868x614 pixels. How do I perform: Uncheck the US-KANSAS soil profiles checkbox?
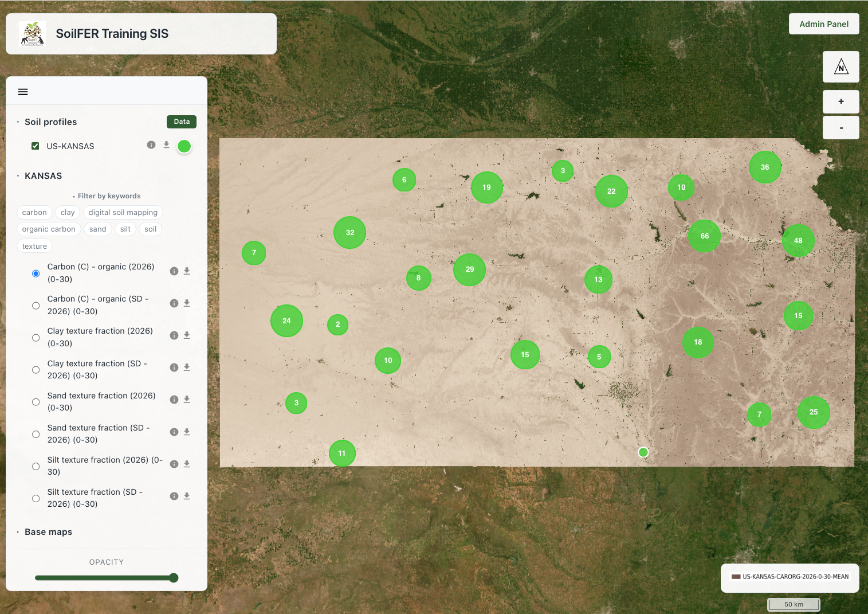coord(36,146)
